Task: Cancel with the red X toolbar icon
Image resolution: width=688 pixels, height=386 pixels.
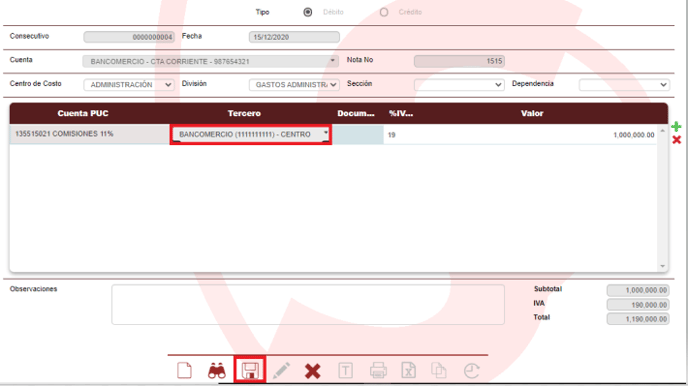Action: [312, 371]
